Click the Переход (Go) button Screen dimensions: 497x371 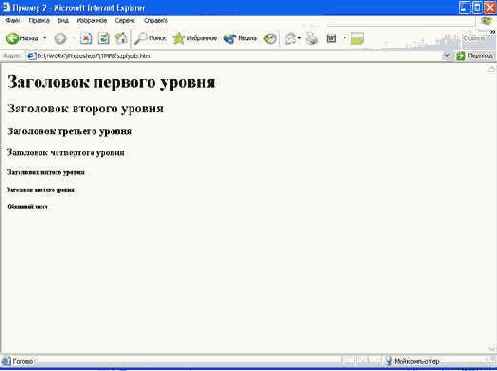tap(474, 56)
